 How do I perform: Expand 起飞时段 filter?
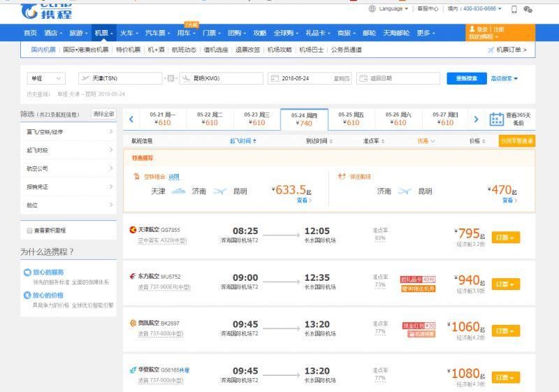point(68,150)
